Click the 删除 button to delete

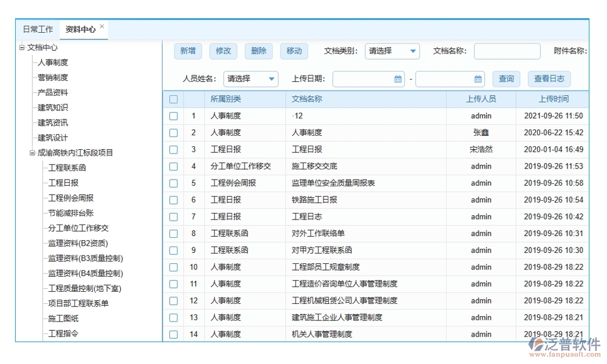tap(258, 51)
